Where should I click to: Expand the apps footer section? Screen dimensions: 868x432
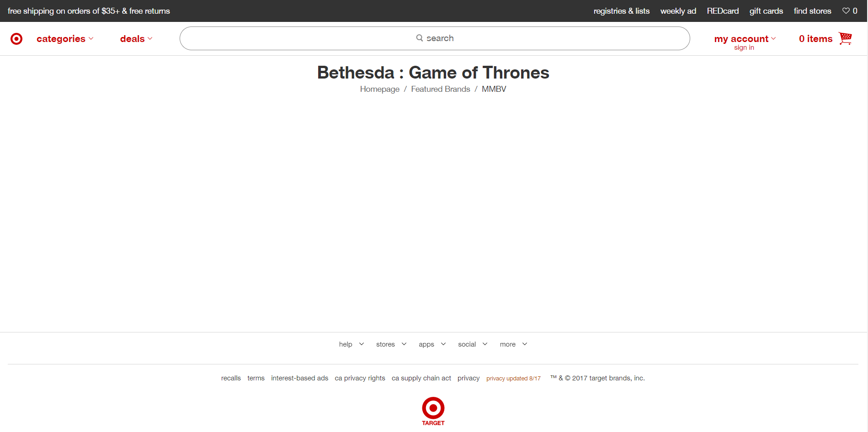[x=432, y=344]
